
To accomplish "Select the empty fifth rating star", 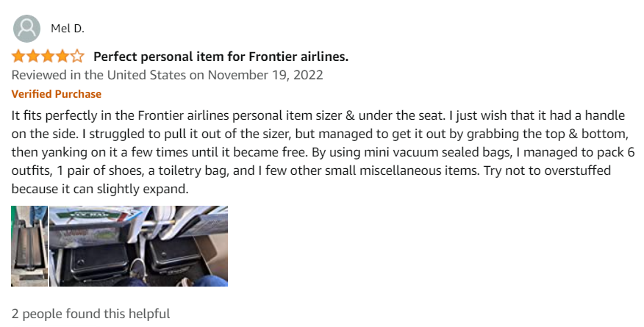I will point(78,56).
